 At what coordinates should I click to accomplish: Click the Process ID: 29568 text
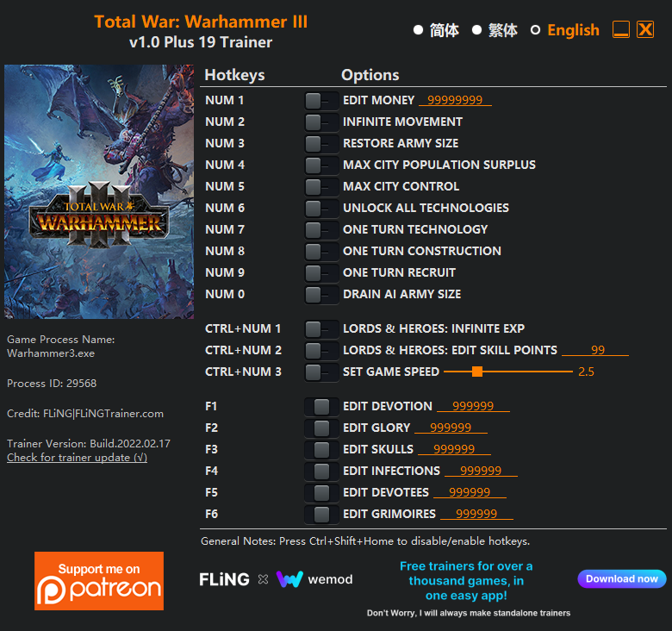point(52,384)
